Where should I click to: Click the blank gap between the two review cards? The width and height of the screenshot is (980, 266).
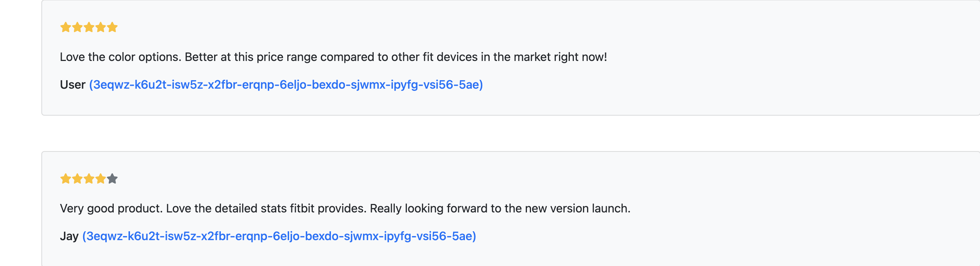point(494,133)
